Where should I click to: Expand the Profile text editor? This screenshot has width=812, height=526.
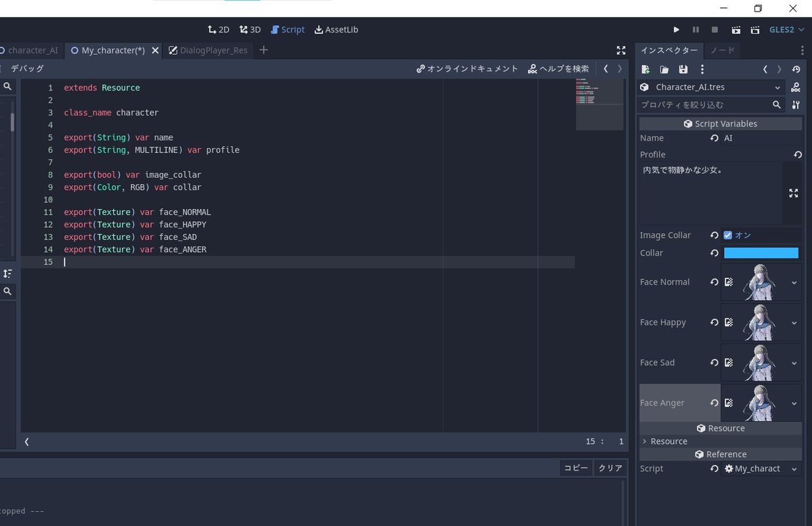click(x=794, y=193)
